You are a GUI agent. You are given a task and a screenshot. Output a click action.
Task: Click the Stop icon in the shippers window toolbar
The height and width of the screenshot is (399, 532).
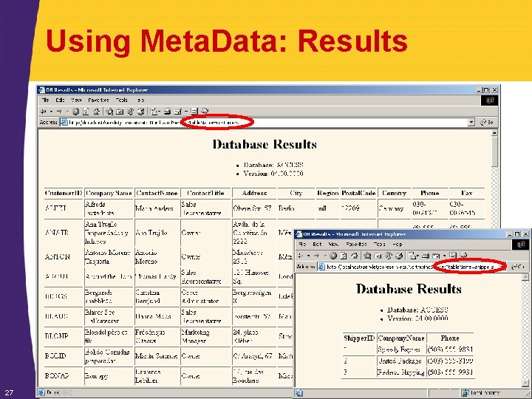click(x=333, y=256)
